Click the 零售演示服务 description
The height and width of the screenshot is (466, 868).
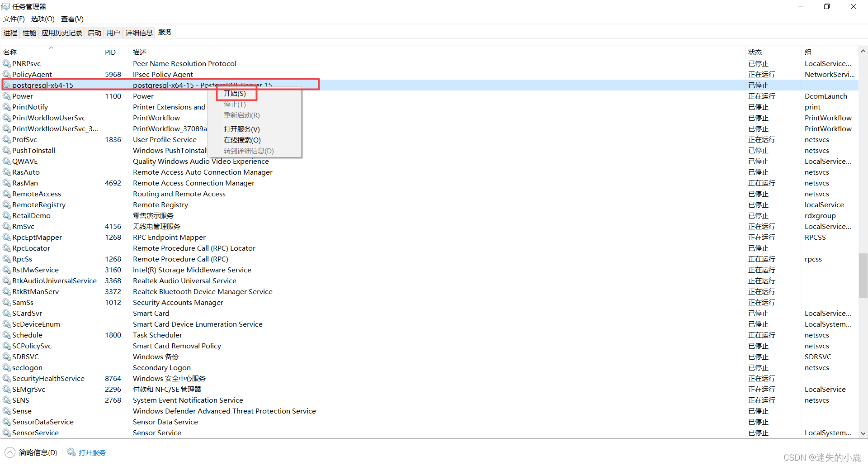tap(153, 215)
